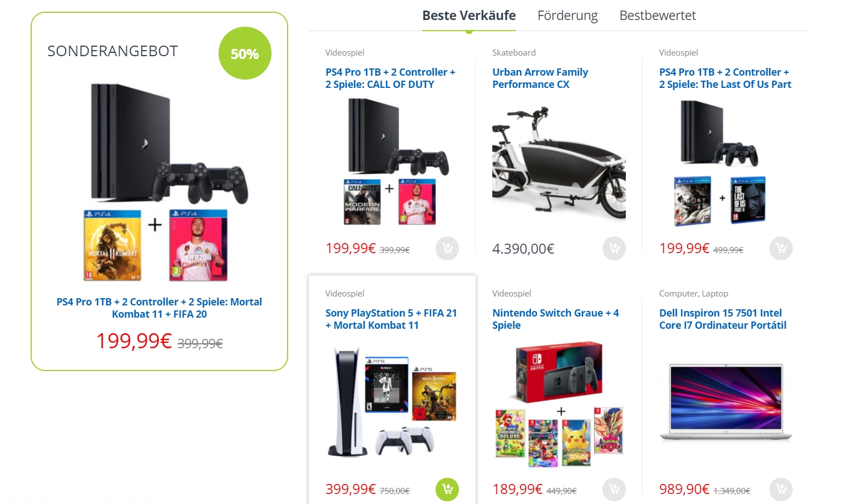Open PS4 Pro Mortal Kombat 11 special offer link

[x=159, y=308]
